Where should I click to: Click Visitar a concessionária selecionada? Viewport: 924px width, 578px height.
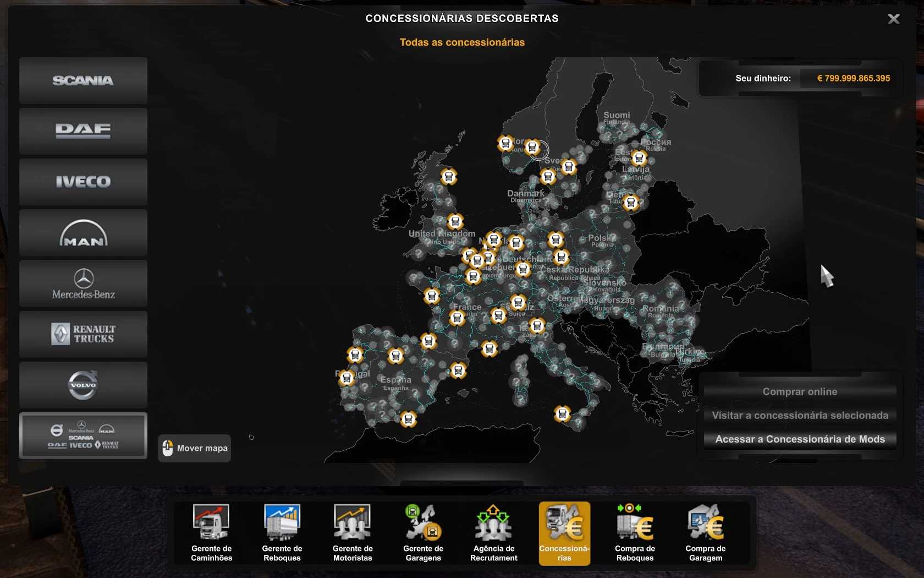point(800,416)
